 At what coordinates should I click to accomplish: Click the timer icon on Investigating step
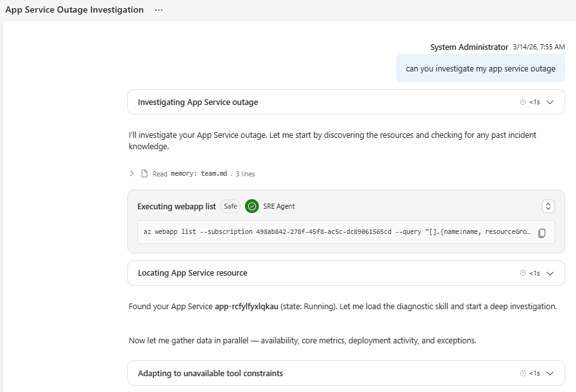[523, 102]
